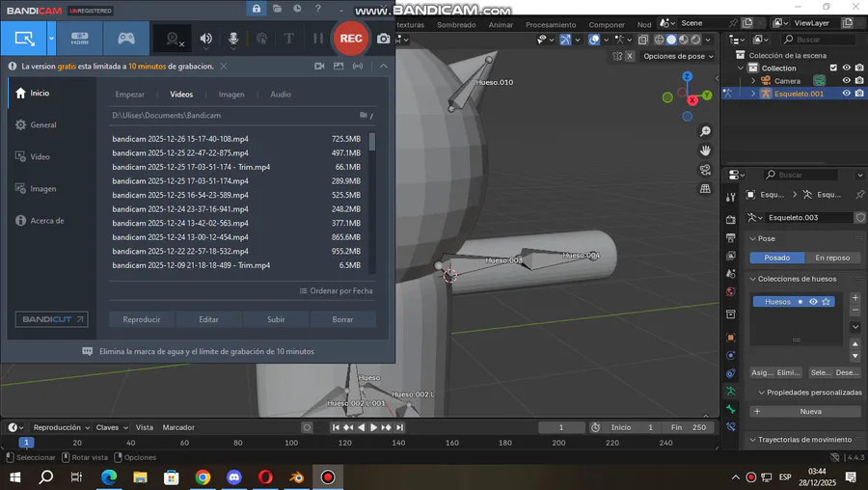Viewport: 868px width, 490px height.
Task: Collapse Propiedades personalizadas panel
Action: pyautogui.click(x=761, y=393)
